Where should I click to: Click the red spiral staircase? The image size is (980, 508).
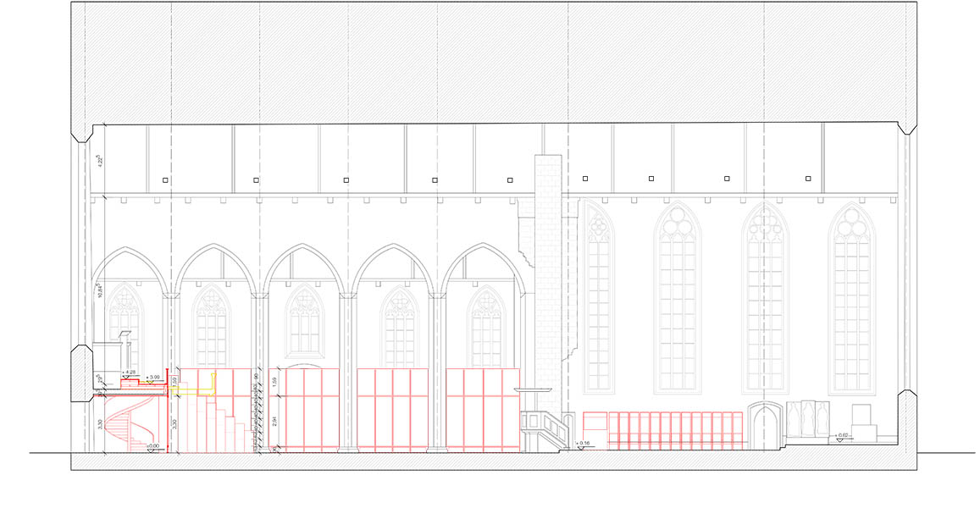124,421
